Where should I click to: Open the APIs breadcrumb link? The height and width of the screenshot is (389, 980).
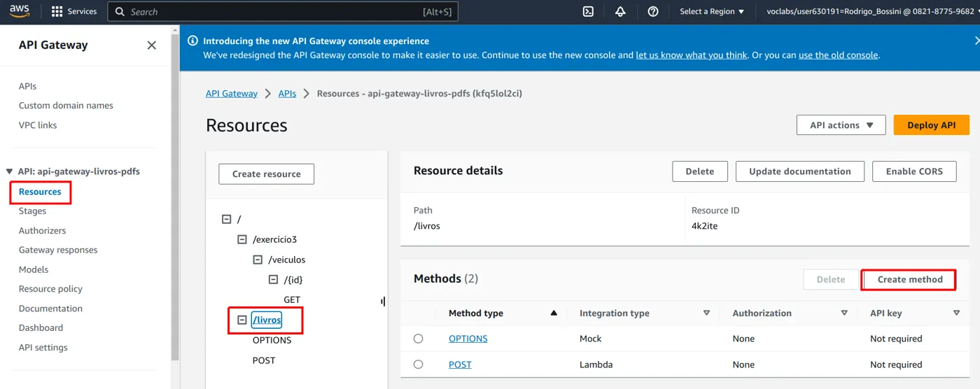(287, 93)
